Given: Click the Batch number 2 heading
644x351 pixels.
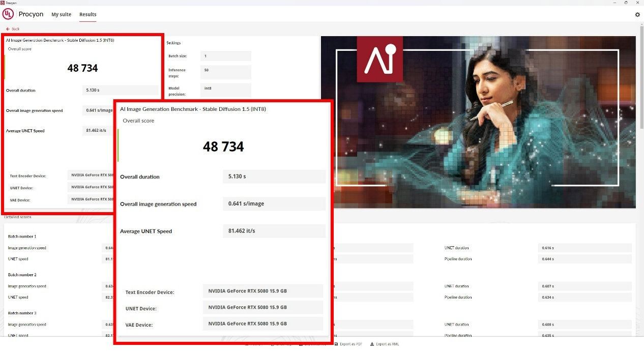Looking at the screenshot, I should [x=22, y=275].
